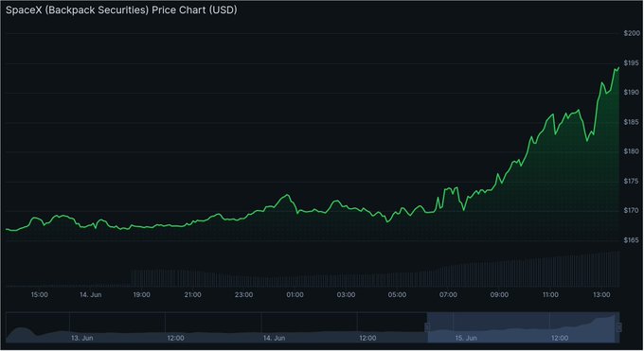Click the 07:00 time axis label
Viewport: 644px width, 351px height.
[x=448, y=295]
